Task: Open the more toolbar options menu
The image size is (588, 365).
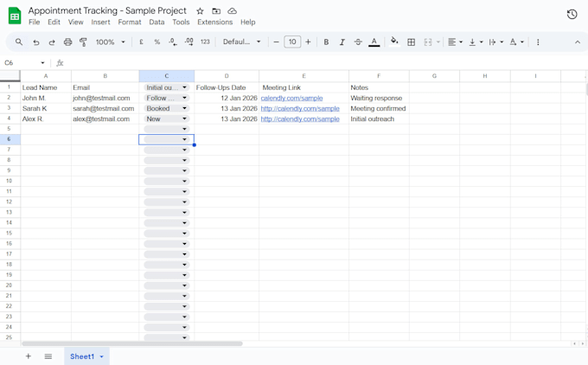Action: click(538, 42)
